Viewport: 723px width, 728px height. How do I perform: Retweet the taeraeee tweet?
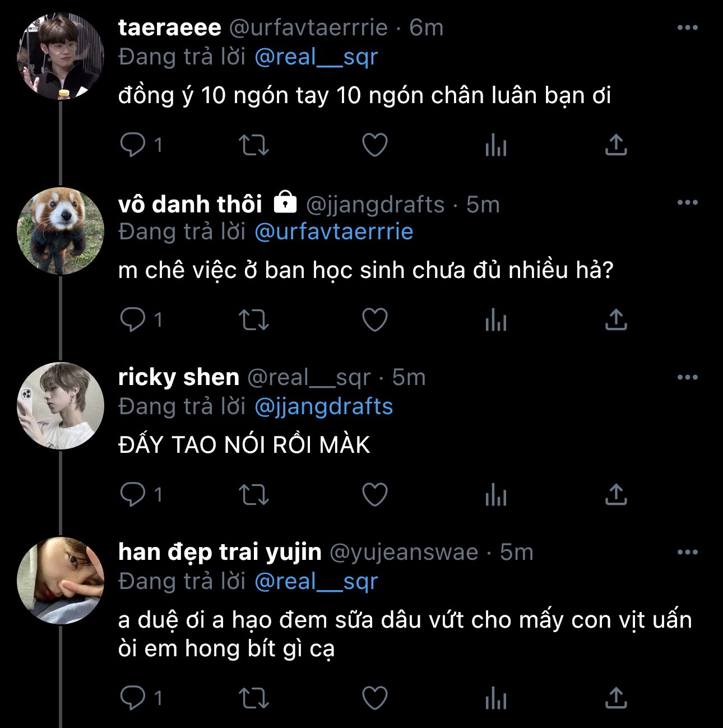pos(254,145)
